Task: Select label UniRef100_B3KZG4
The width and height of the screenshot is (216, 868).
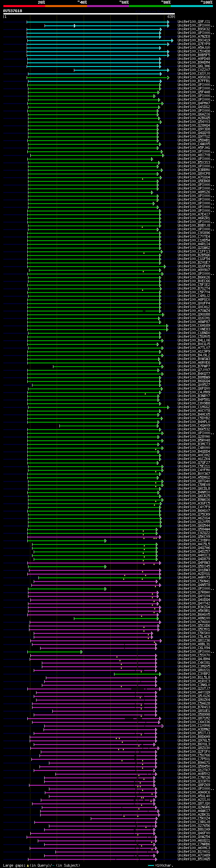Action: tap(194, 607)
